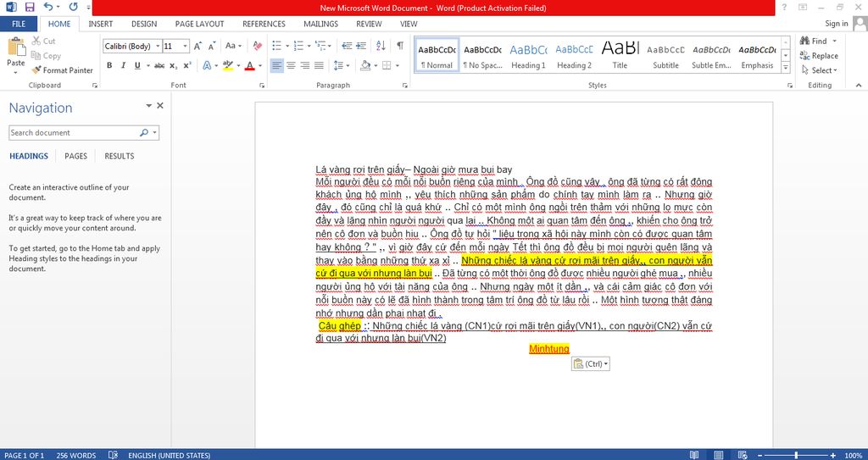This screenshot has width=868, height=460.
Task: Redo using the repeat arrow icon
Action: (73, 7)
